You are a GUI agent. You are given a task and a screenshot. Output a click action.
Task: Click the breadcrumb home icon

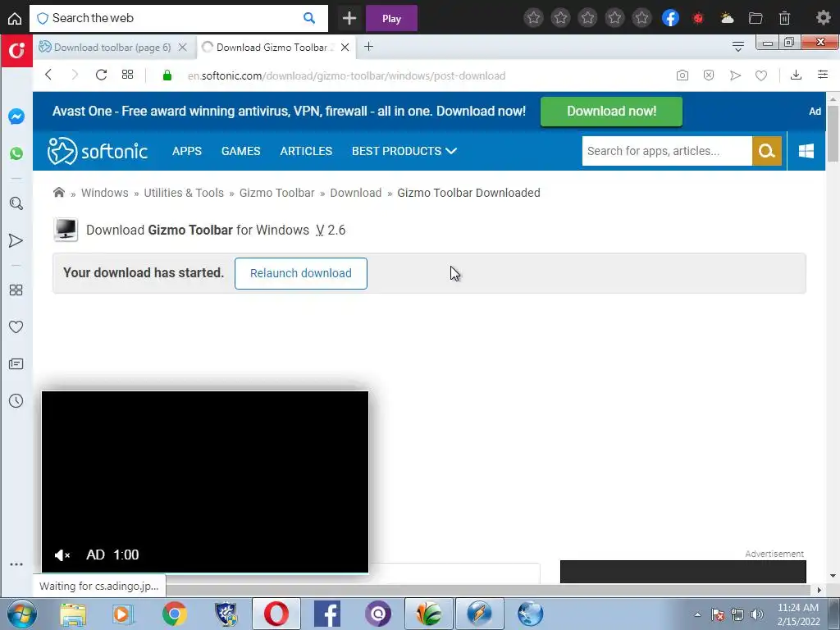click(x=59, y=192)
